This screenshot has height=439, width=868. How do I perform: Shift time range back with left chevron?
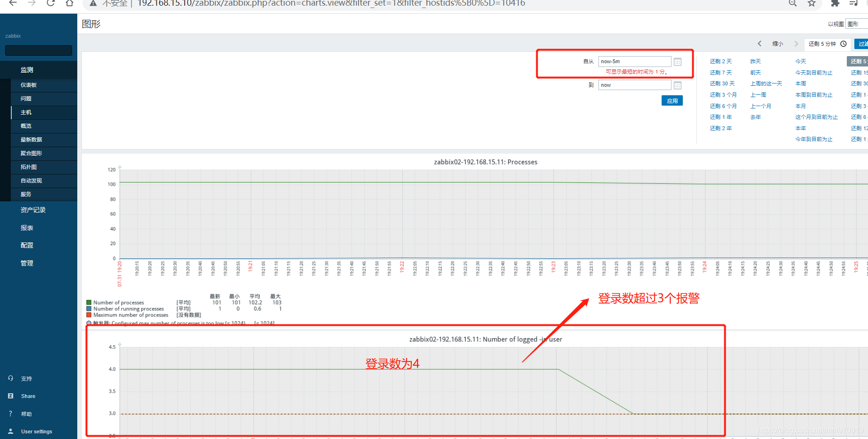[x=760, y=43]
